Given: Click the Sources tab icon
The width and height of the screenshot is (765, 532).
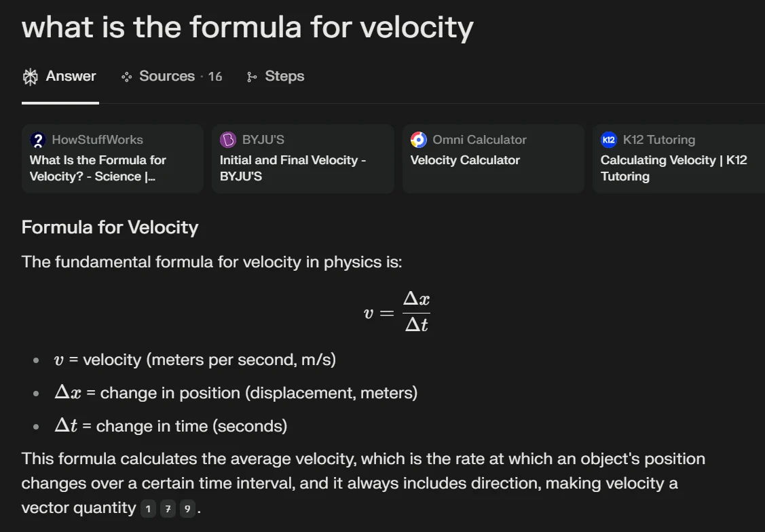Looking at the screenshot, I should click(126, 77).
